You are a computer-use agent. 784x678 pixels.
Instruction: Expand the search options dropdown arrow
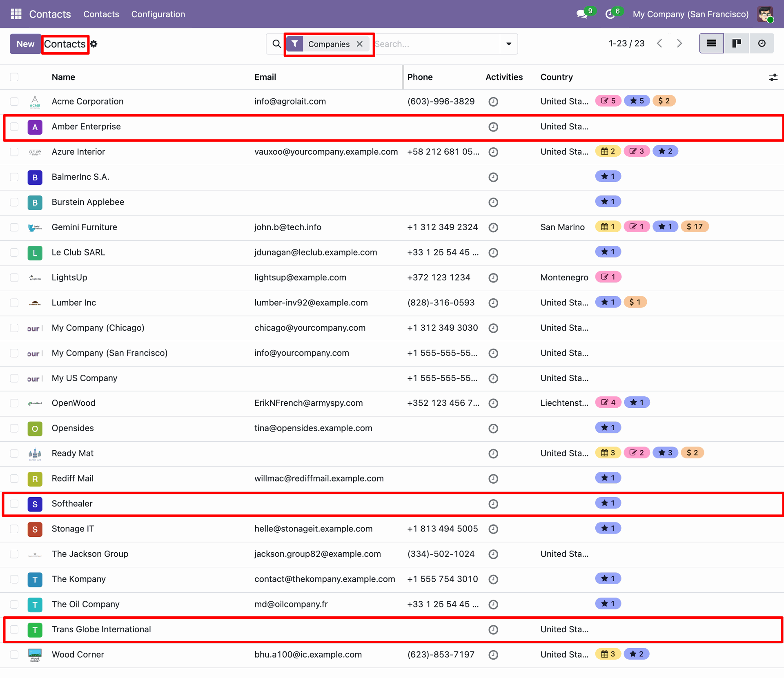tap(509, 44)
